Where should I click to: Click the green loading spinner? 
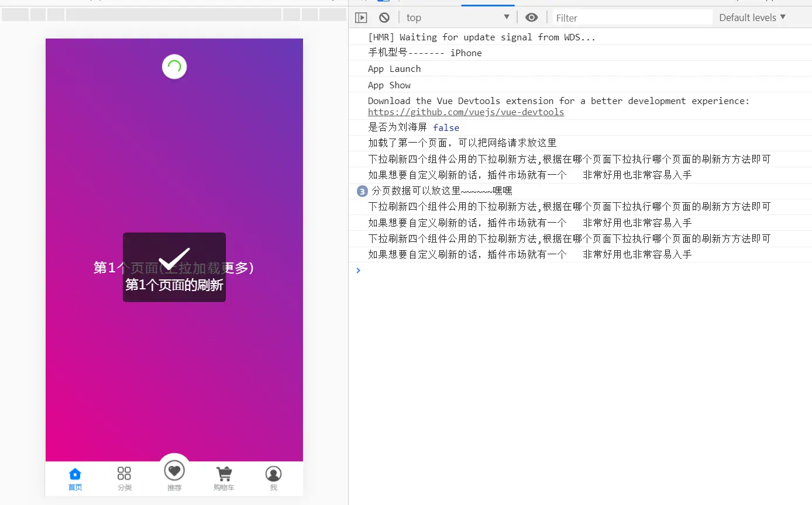(x=174, y=67)
